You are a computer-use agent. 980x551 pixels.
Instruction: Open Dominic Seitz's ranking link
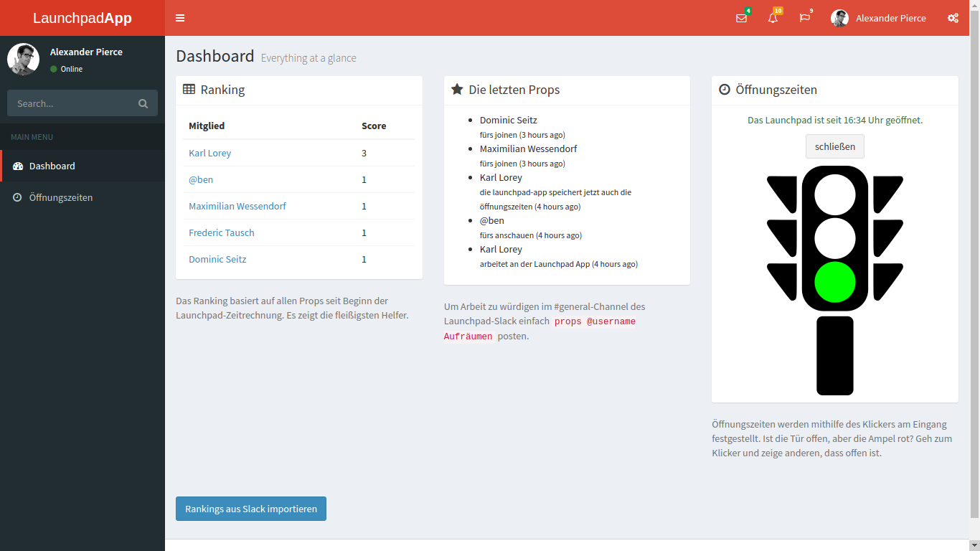point(217,259)
